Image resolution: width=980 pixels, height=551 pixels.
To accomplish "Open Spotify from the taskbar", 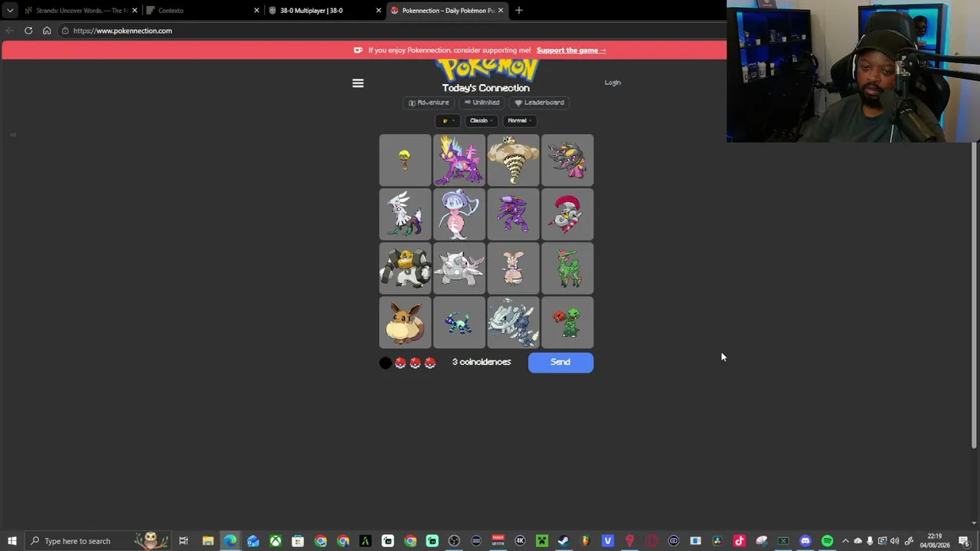I will tap(828, 541).
